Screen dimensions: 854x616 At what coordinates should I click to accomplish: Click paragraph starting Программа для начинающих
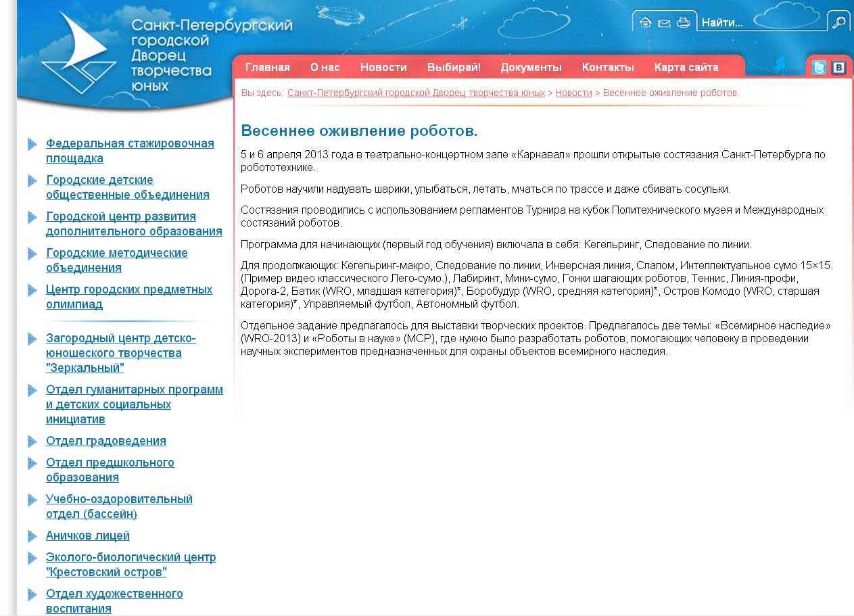coord(496,245)
